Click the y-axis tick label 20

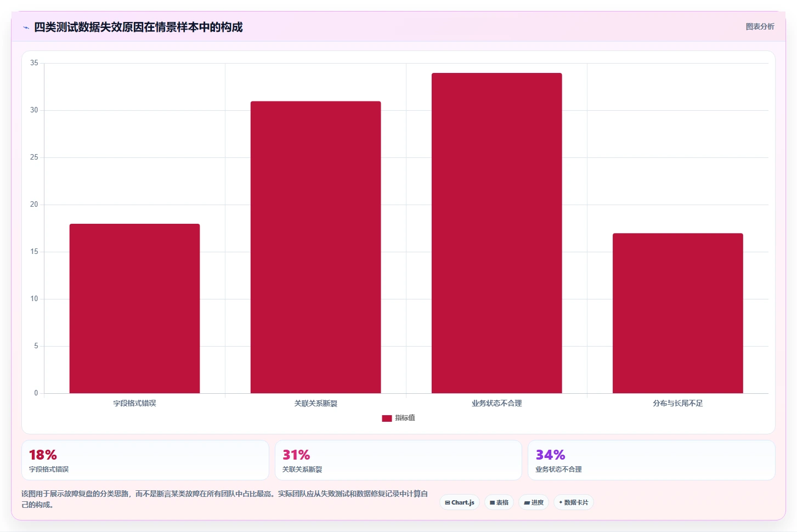(34, 205)
